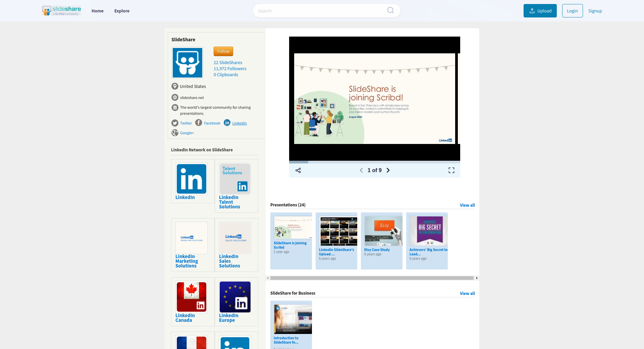Screen dimensions: 644x349
Task: Open the 22 SlideShares link
Action: [228, 62]
